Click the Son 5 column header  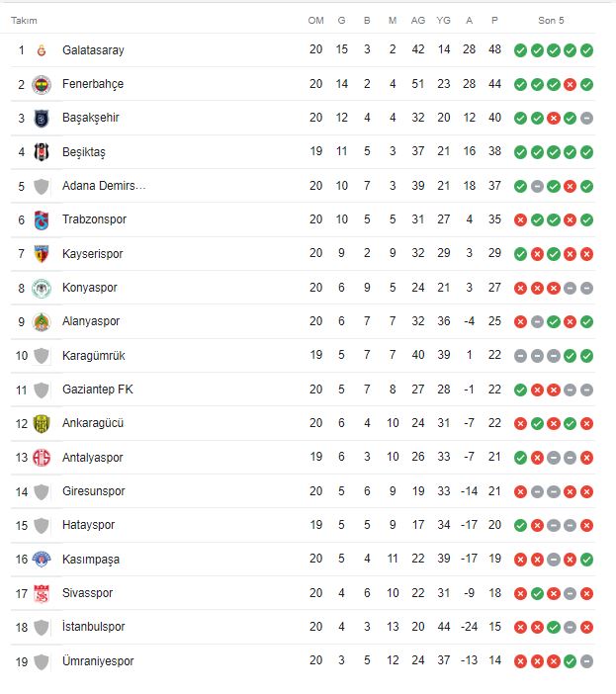[x=554, y=20]
